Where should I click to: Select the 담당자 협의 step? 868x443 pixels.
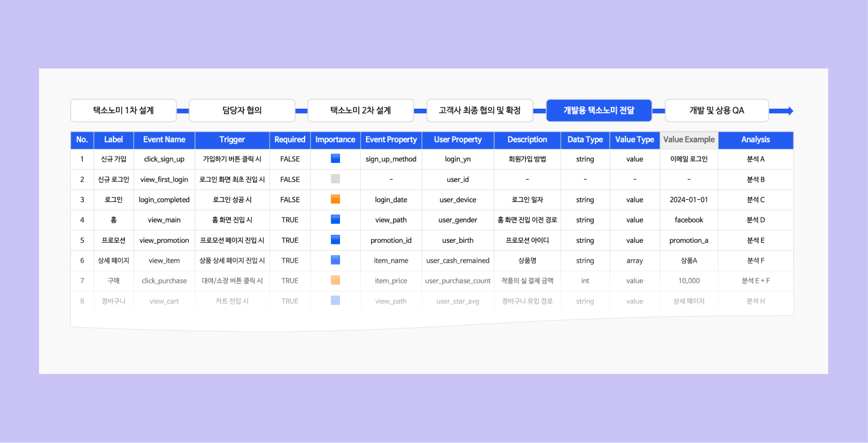tap(242, 110)
